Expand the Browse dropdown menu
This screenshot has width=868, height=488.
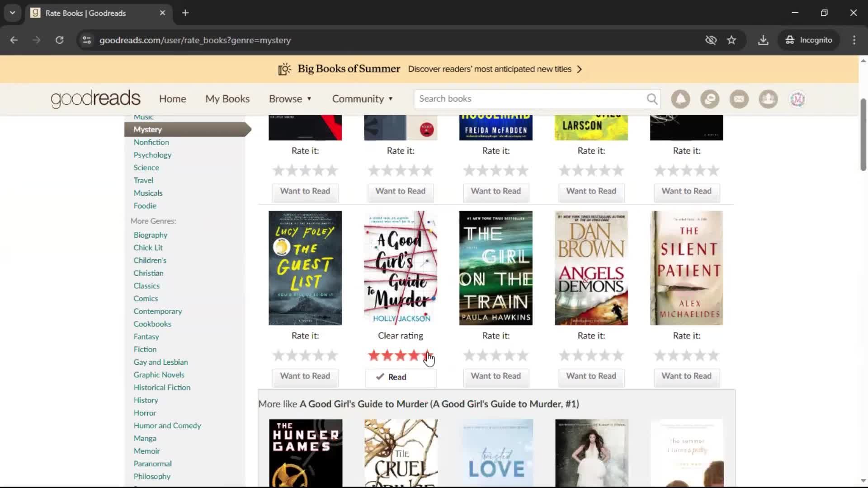pos(290,99)
